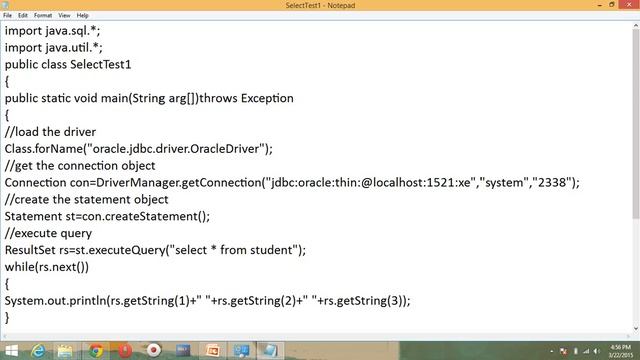Image resolution: width=640 pixels, height=360 pixels.
Task: Open the Windows Start button
Action: point(11,351)
